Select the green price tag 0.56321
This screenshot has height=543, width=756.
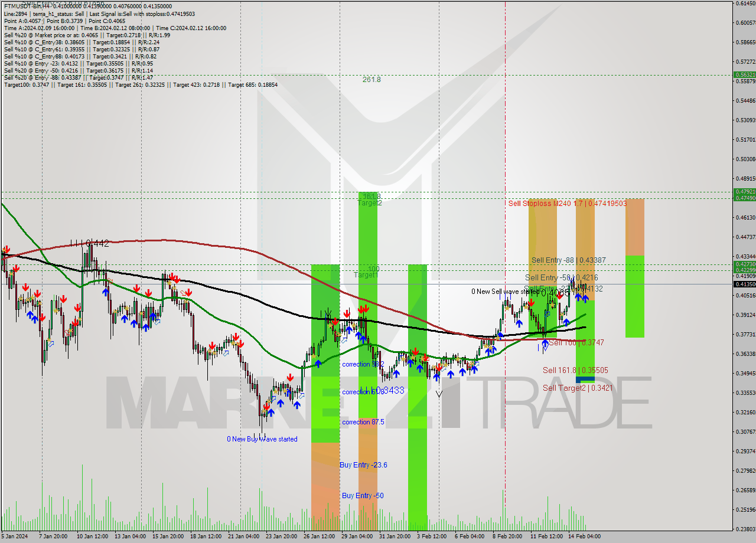click(744, 75)
